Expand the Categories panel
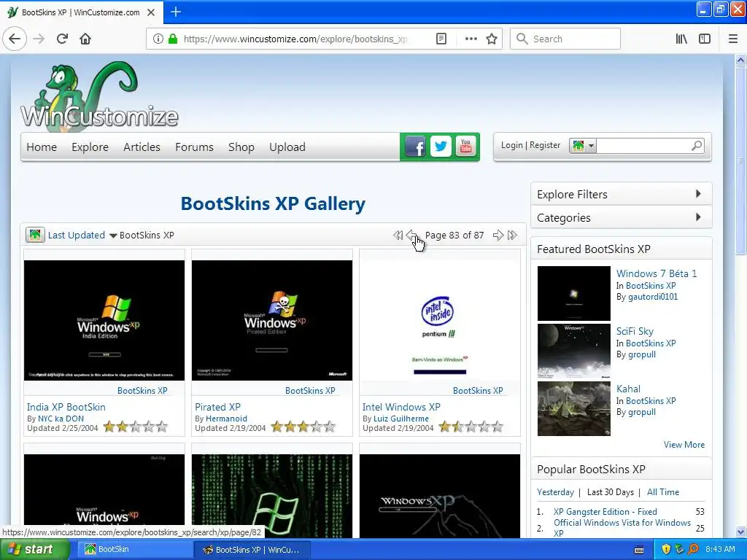Screen dimensions: 747x560 [x=621, y=217]
